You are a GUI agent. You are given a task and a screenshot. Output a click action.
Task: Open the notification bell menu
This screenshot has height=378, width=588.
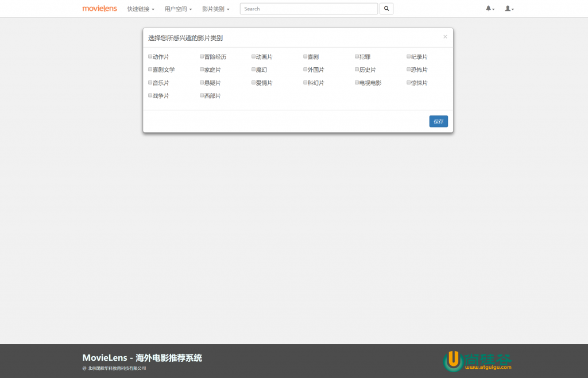click(490, 9)
